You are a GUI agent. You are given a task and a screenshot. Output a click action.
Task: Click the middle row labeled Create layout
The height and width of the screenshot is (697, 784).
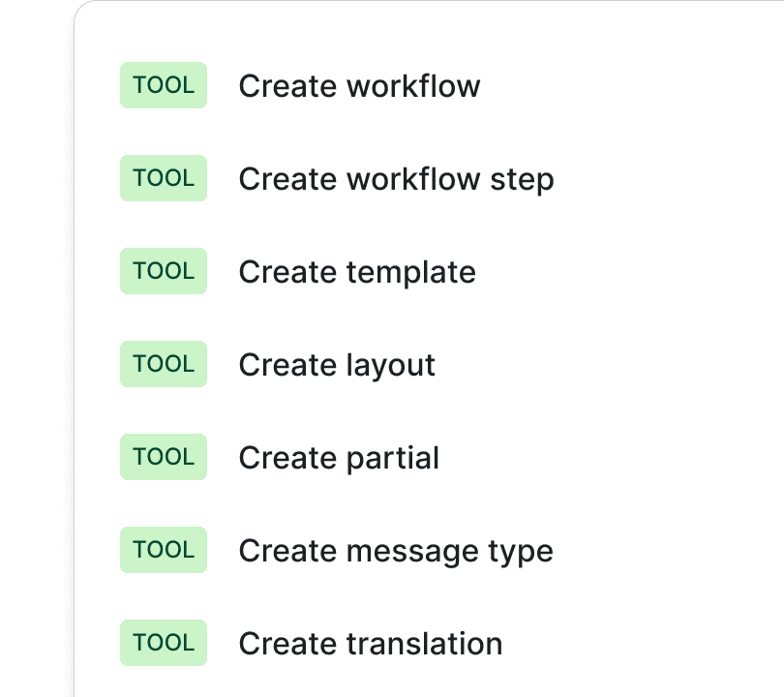pos(337,364)
